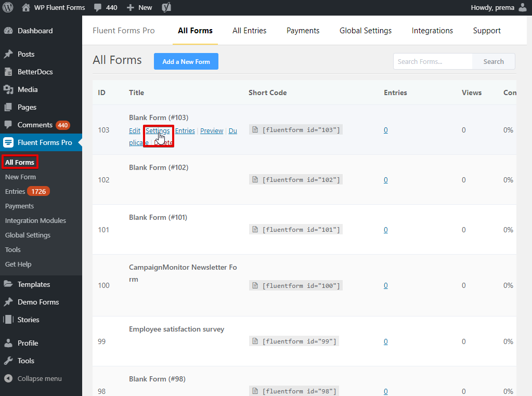Click the ID column header
Image resolution: width=532 pixels, height=396 pixels.
click(101, 93)
